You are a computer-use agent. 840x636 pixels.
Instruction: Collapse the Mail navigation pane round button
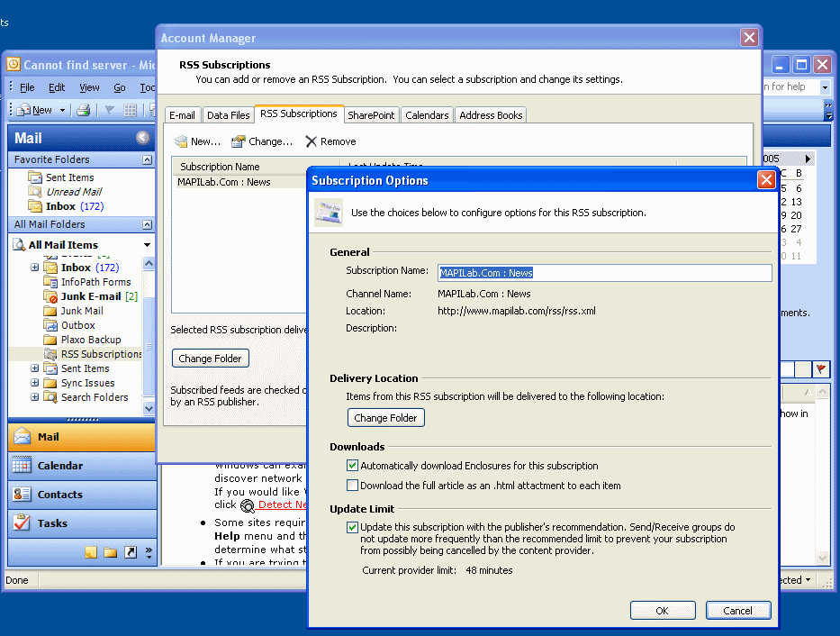[x=142, y=138]
